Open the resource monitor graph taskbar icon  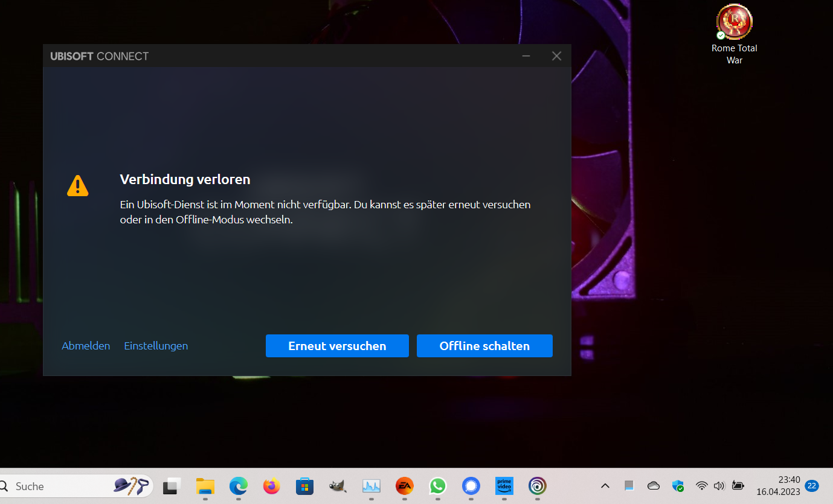click(x=371, y=486)
